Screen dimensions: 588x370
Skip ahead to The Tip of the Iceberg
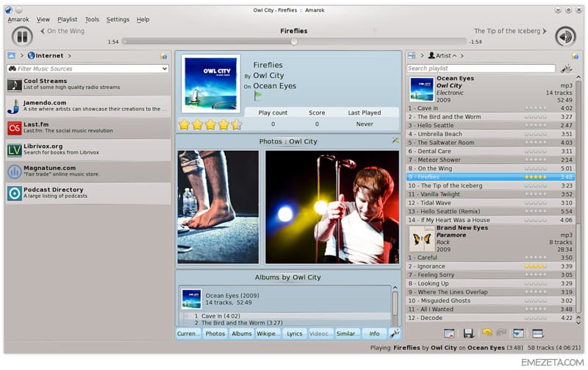510,31
